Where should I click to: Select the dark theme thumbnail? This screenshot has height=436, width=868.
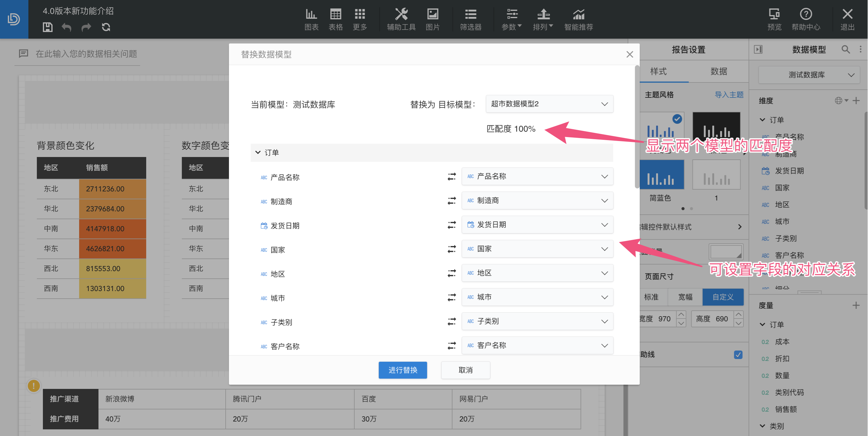tap(716, 127)
